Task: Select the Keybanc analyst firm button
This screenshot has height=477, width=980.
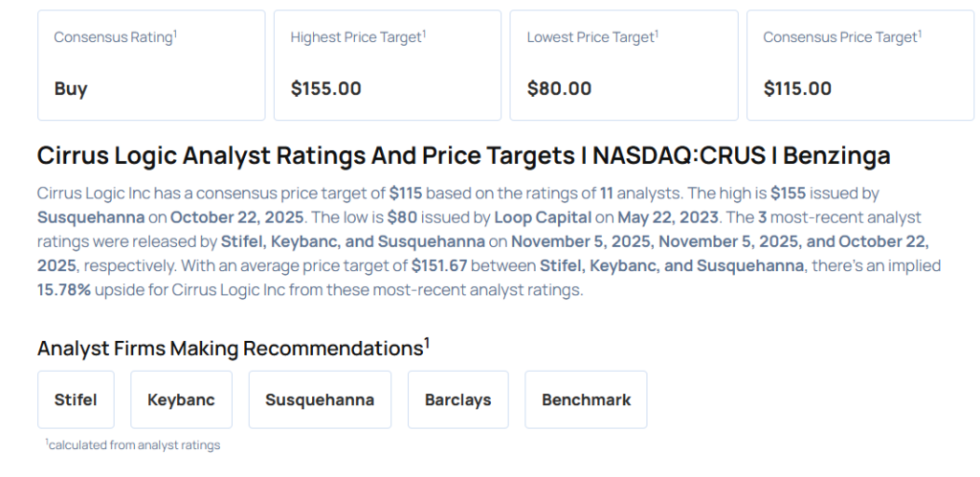Action: (x=181, y=399)
